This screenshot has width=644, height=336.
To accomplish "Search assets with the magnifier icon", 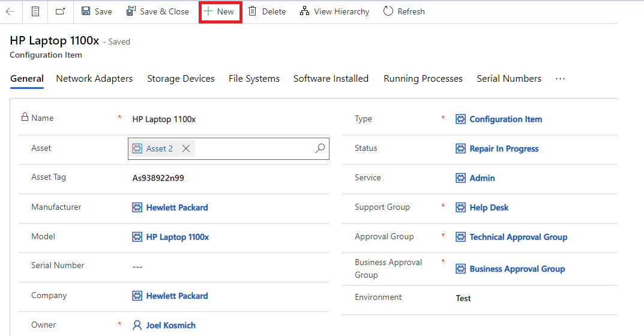I will [x=320, y=148].
